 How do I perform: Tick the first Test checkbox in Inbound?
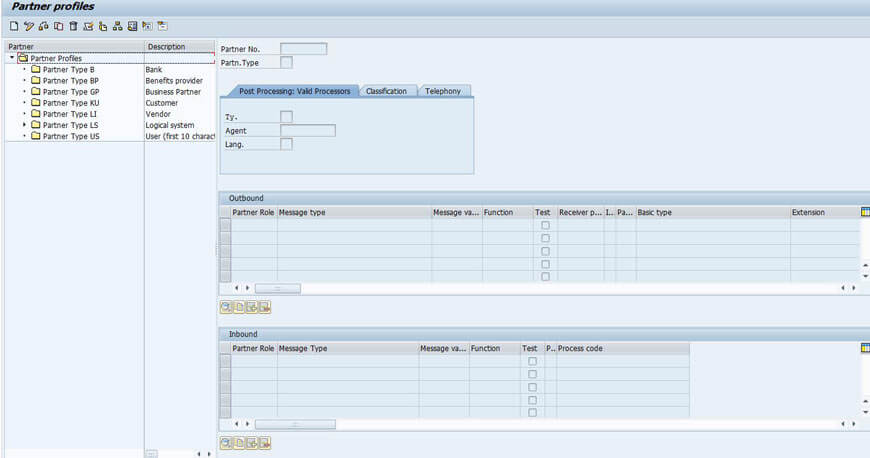[532, 361]
